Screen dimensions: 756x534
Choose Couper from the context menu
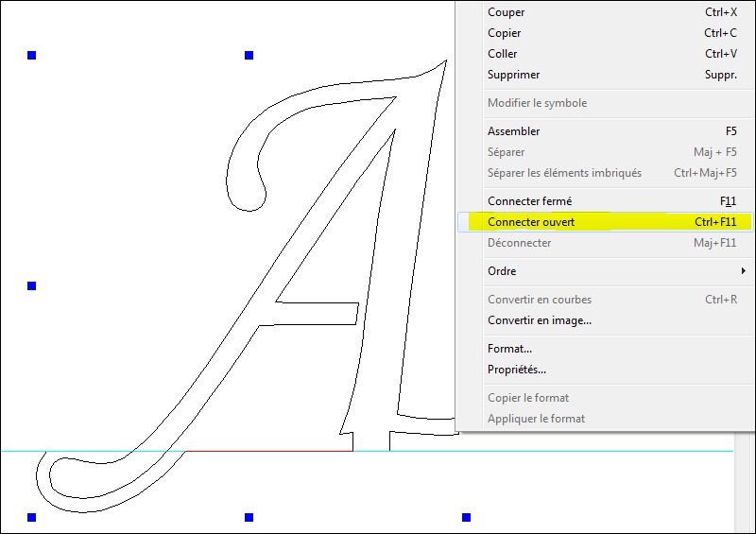[x=507, y=12]
